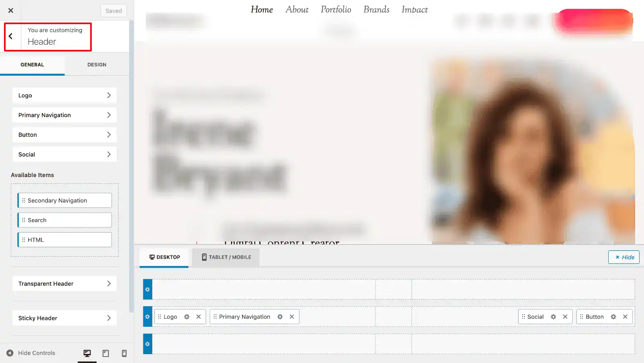Switch to the Design tab
Screen dimensions: 644x363
97,64
